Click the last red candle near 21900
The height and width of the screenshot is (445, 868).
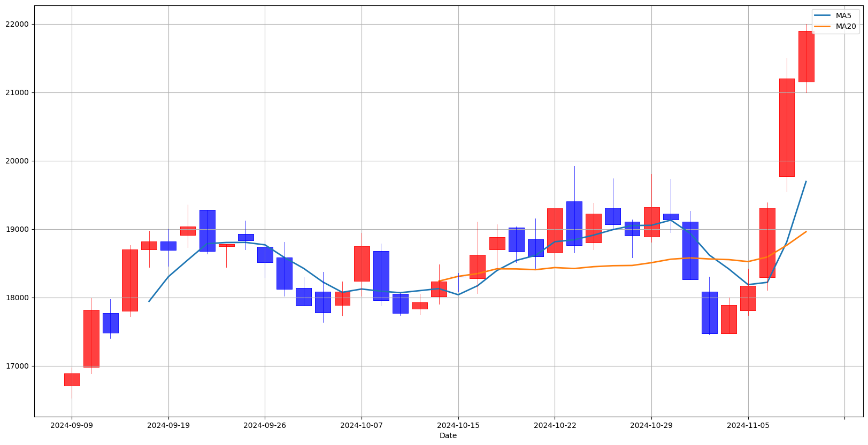[x=806, y=57]
